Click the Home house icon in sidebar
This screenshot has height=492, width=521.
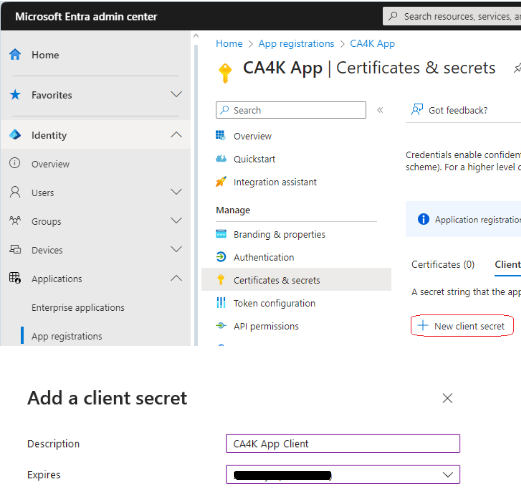pos(15,54)
